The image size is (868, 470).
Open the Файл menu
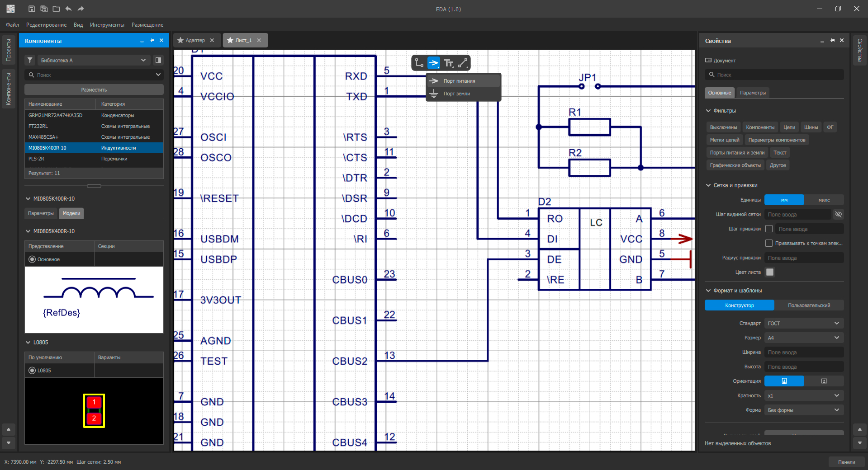[x=13, y=25]
